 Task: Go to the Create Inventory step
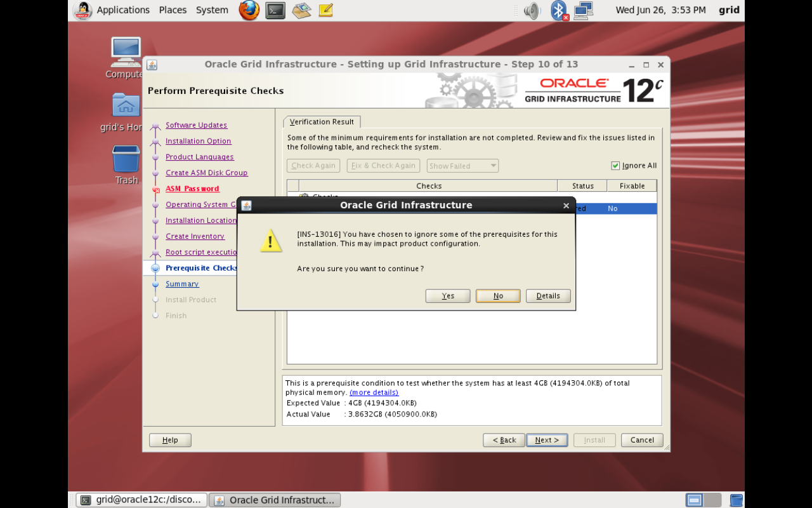point(195,236)
